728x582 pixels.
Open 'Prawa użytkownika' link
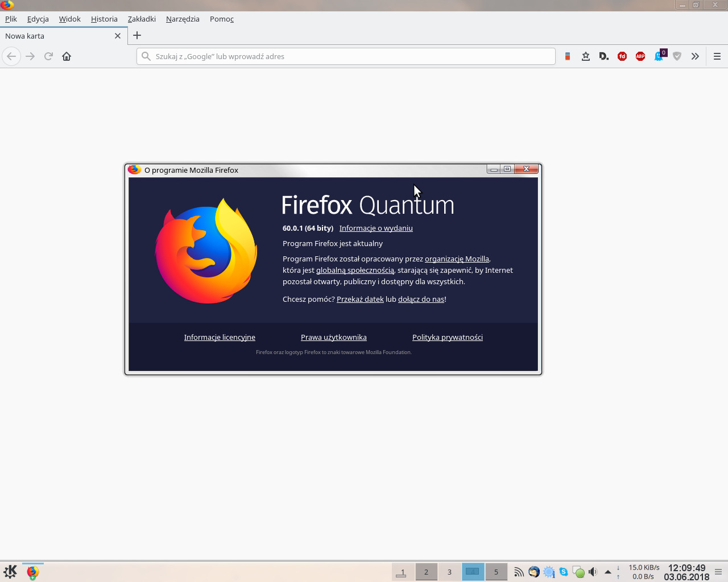coord(334,337)
